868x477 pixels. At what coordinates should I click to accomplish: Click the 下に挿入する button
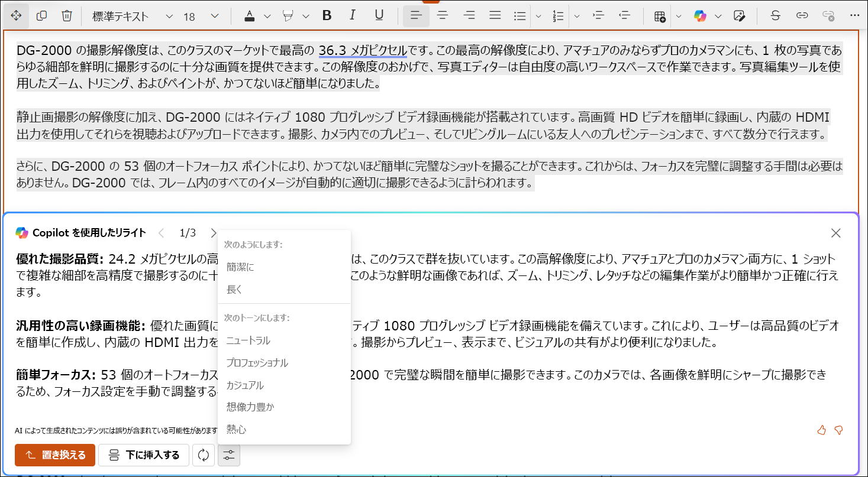pos(144,455)
